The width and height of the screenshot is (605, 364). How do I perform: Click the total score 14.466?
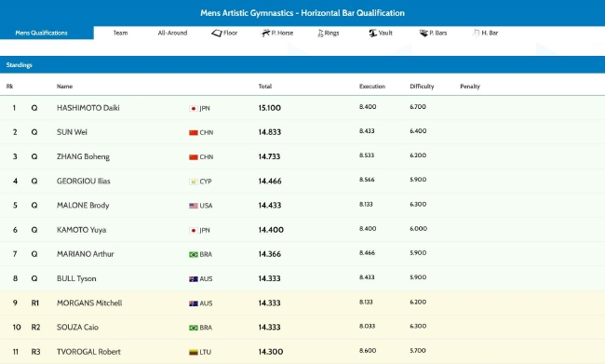click(270, 181)
